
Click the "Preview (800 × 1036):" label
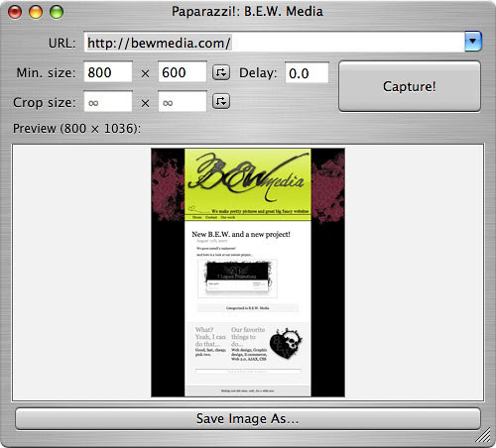point(76,129)
